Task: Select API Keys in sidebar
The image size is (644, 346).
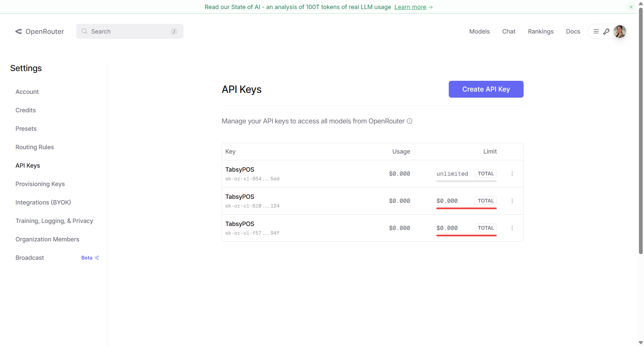Action: pyautogui.click(x=28, y=166)
